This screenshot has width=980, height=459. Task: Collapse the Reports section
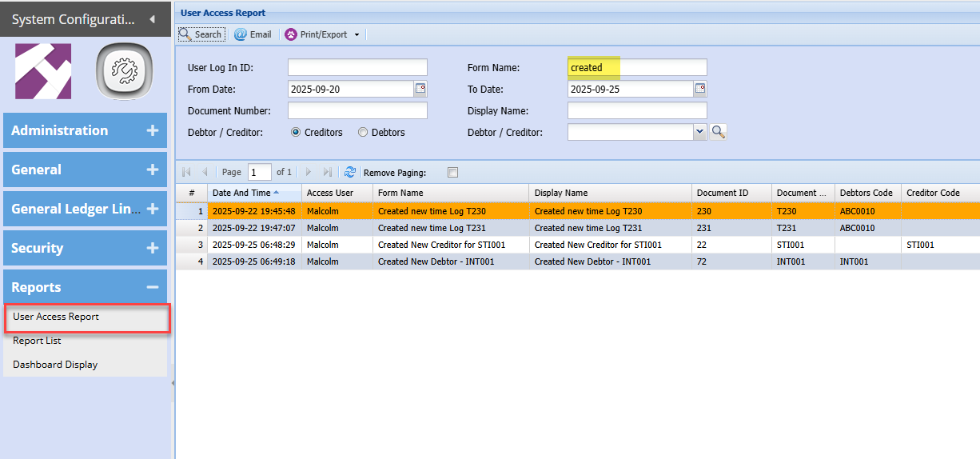(153, 287)
